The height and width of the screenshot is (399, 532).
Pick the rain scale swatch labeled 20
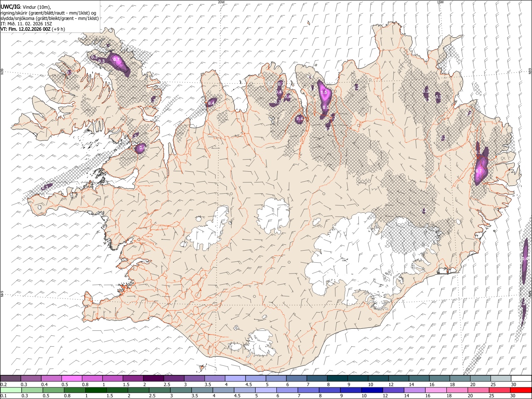click(478, 390)
